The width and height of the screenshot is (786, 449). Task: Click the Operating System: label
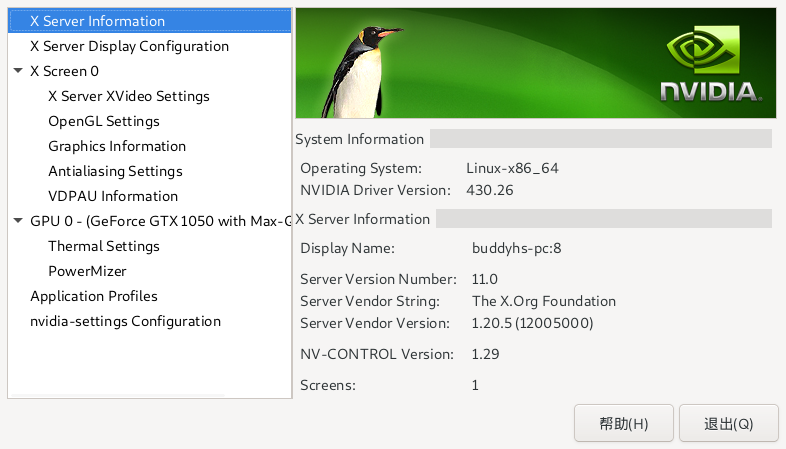pyautogui.click(x=361, y=168)
